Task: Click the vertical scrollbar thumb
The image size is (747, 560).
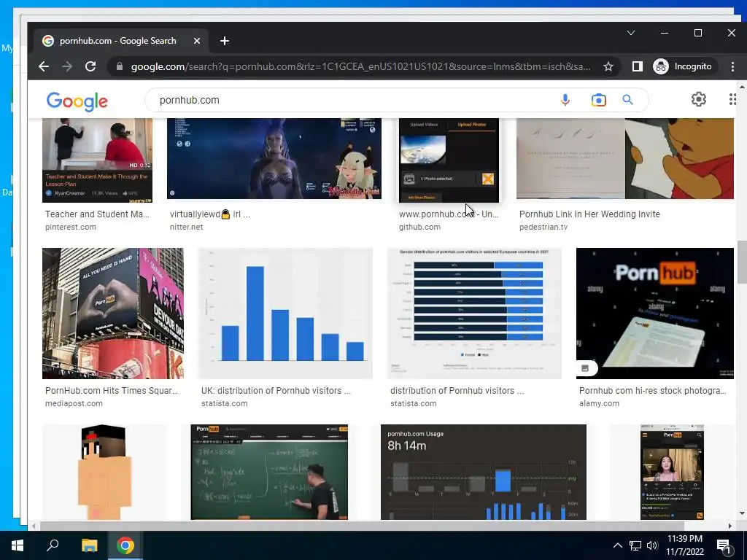Action: [742, 262]
